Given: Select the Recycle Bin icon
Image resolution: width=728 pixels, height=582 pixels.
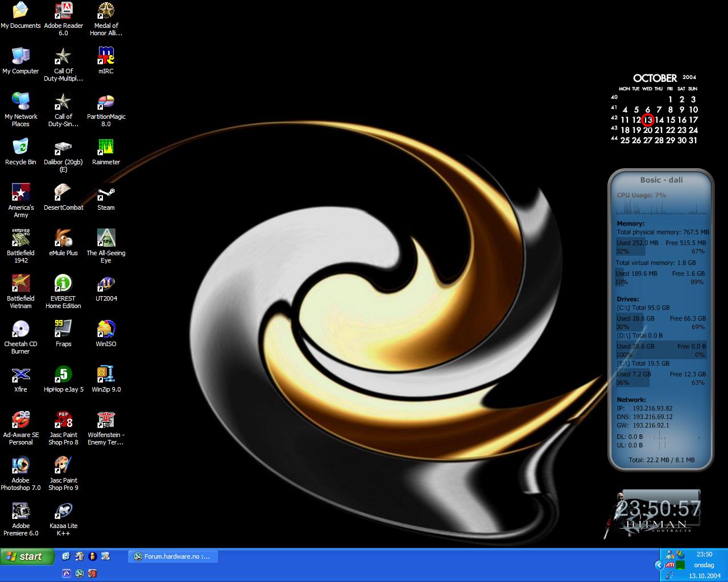Looking at the screenshot, I should (x=20, y=152).
